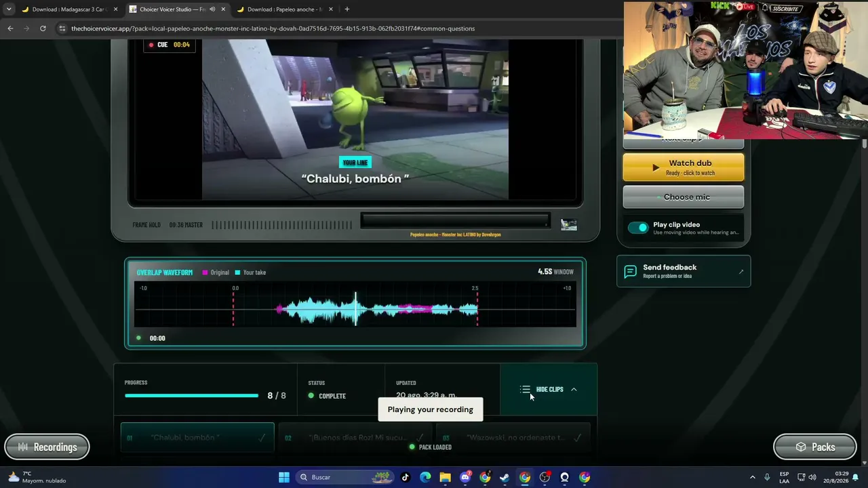The image size is (868, 488).
Task: Click the scrollbar beside the webcam overlay
Action: pos(865,144)
